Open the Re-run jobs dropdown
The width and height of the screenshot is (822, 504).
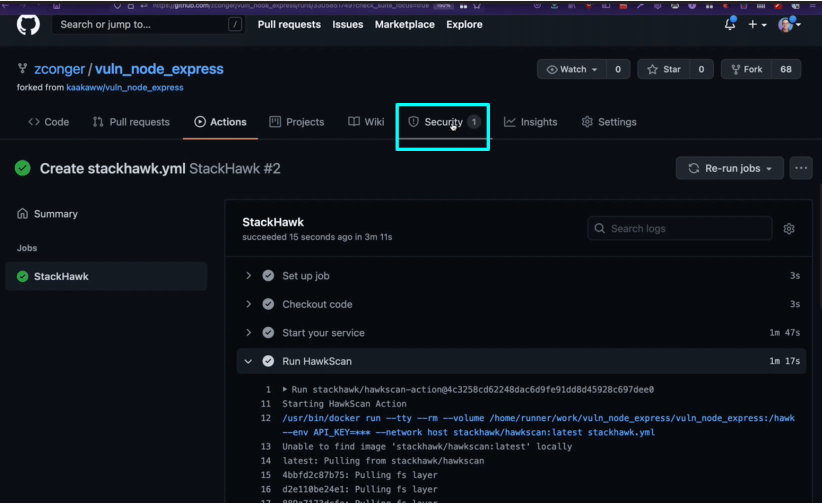point(729,168)
